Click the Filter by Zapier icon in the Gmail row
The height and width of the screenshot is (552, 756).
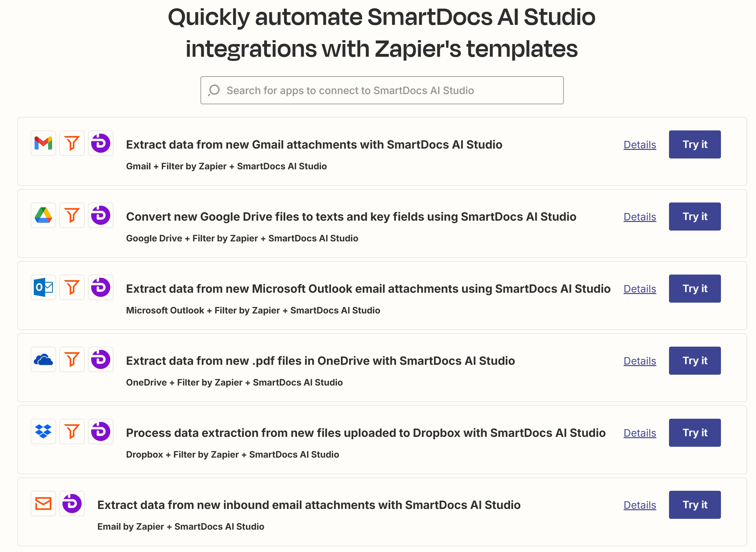tap(72, 144)
